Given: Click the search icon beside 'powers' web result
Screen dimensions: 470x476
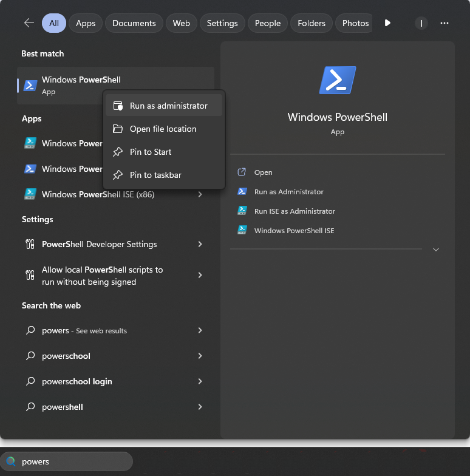Looking at the screenshot, I should [30, 330].
